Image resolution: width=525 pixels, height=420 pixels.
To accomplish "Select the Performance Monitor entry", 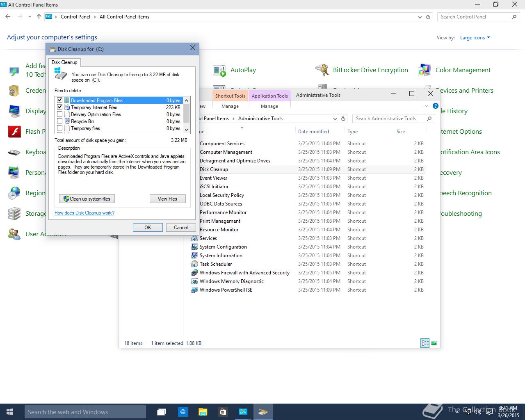I will pos(223,212).
